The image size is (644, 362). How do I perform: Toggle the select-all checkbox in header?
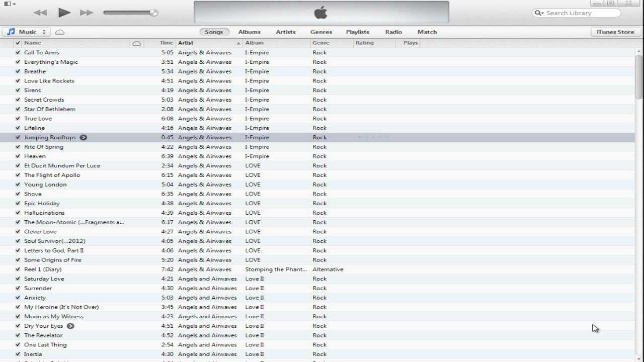[x=18, y=43]
